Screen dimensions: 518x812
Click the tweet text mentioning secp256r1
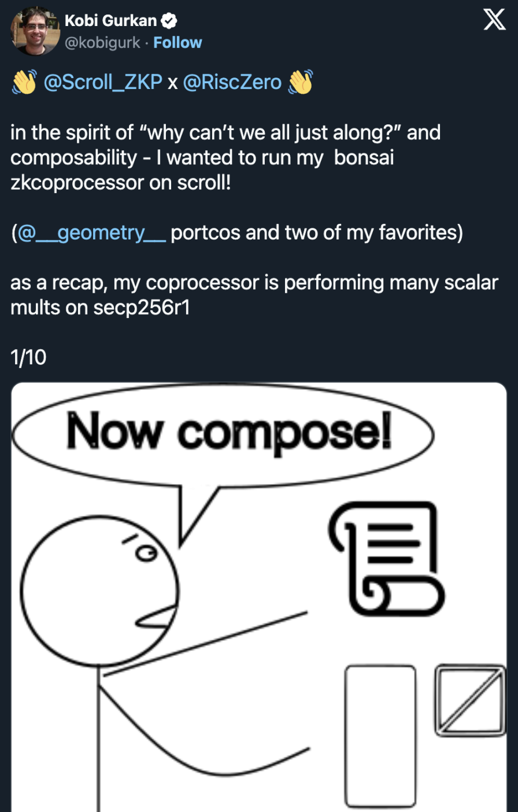254,295
